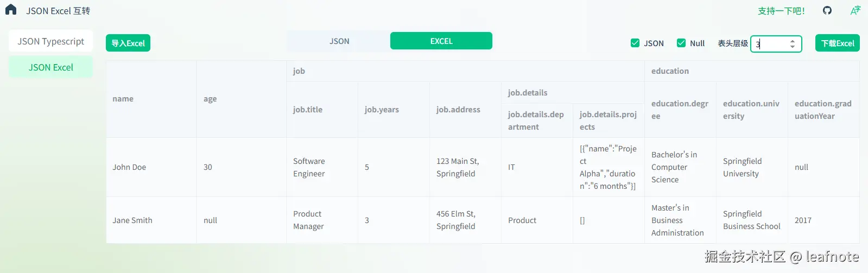Open the GitHub repository icon
868x273 pixels.
827,10
